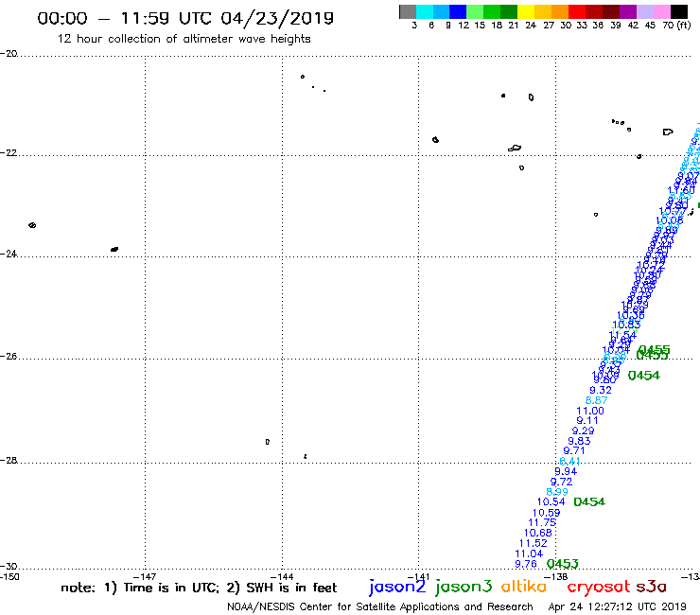This screenshot has width=700, height=615.
Task: Click the wave height value 9.72
Action: point(561,482)
